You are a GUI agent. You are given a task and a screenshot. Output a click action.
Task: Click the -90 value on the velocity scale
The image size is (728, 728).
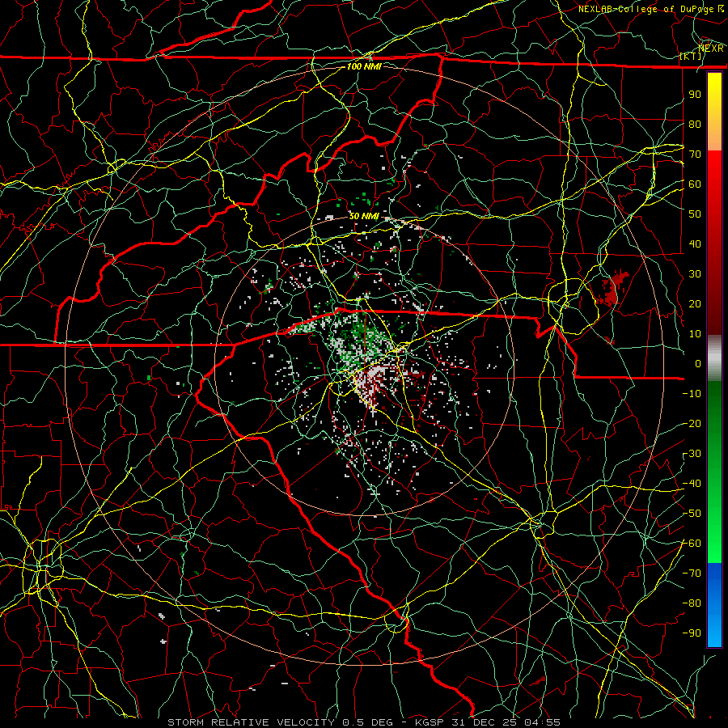tap(692, 633)
